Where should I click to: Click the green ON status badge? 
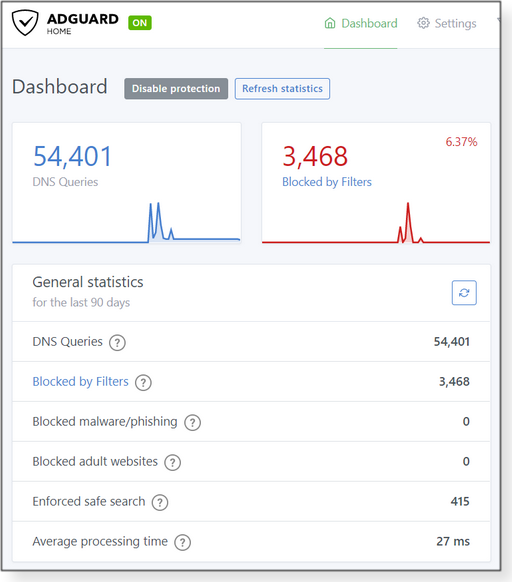140,23
